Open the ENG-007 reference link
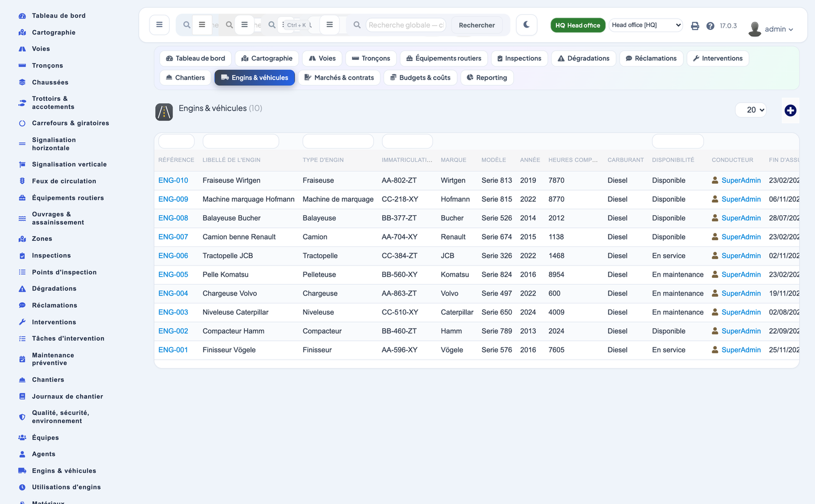This screenshot has width=815, height=504. [173, 237]
